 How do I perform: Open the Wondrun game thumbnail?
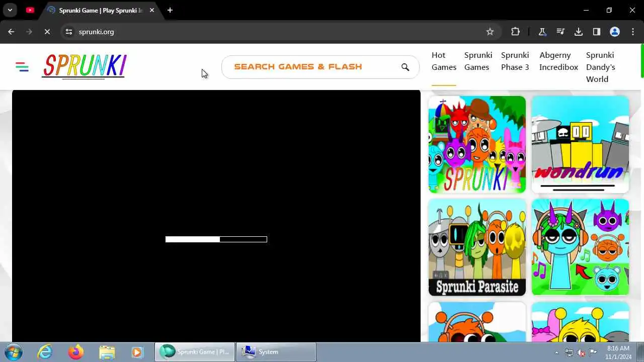point(580,144)
